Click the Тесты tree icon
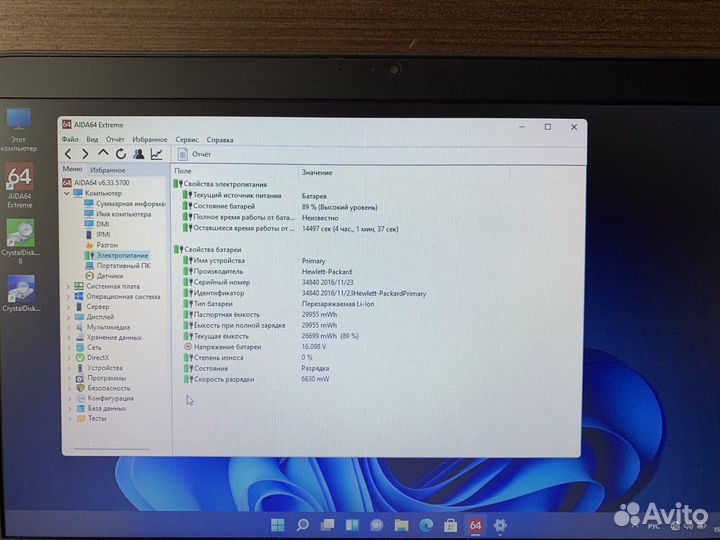 pos(81,419)
